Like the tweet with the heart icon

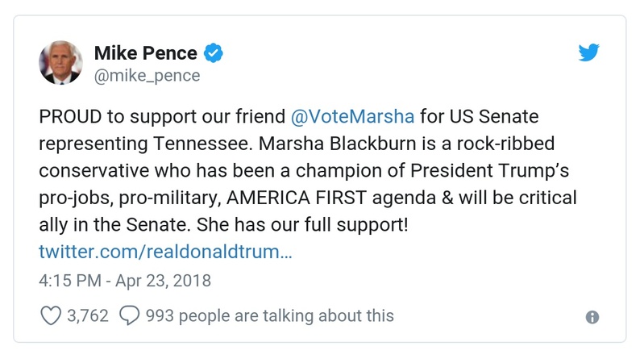click(50, 315)
